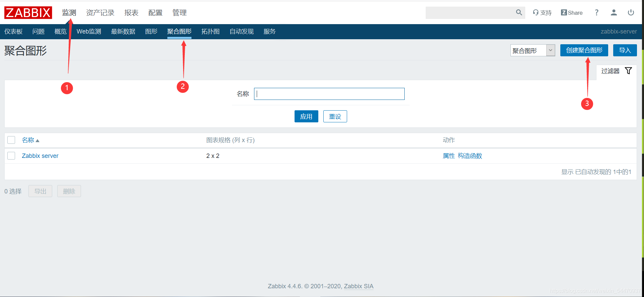This screenshot has width=644, height=297.
Task: Focus the 名称 filter input field
Action: (329, 94)
